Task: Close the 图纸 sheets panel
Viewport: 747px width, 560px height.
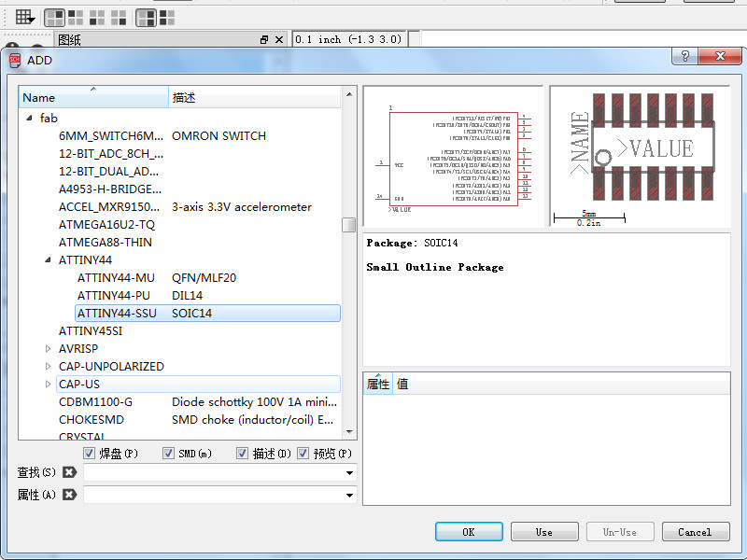Action: 279,40
